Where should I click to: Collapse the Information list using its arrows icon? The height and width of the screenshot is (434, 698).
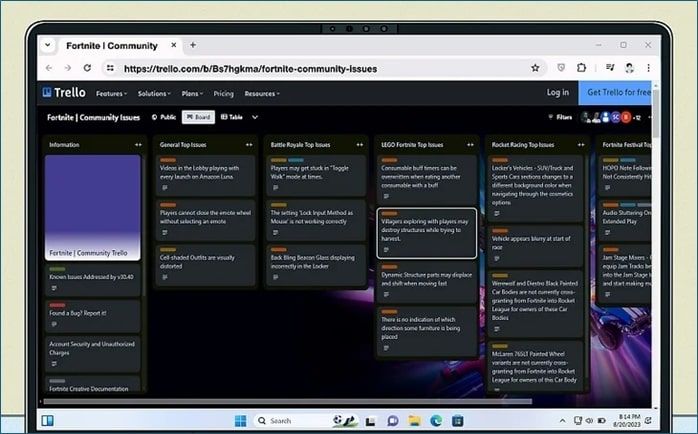click(x=138, y=145)
